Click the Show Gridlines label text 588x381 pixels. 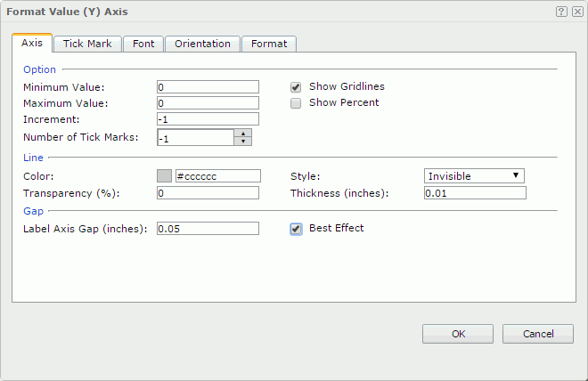click(347, 86)
